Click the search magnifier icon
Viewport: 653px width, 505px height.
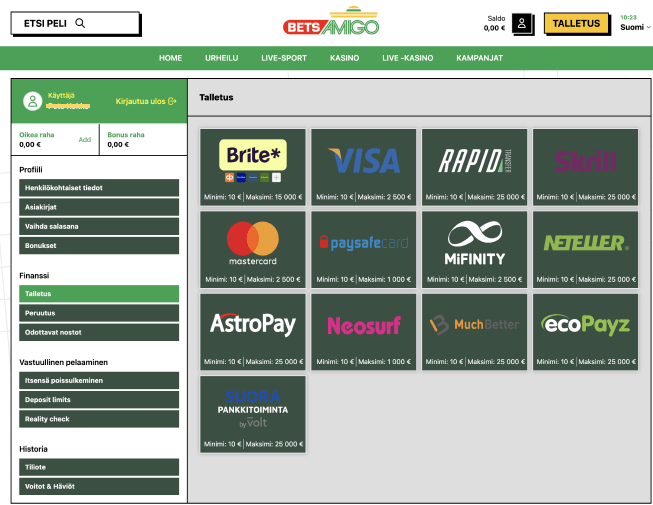80,23
